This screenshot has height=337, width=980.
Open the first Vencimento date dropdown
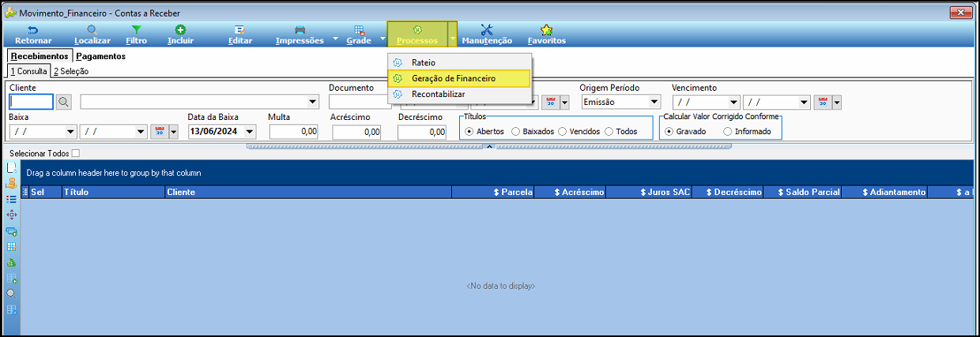[x=734, y=103]
